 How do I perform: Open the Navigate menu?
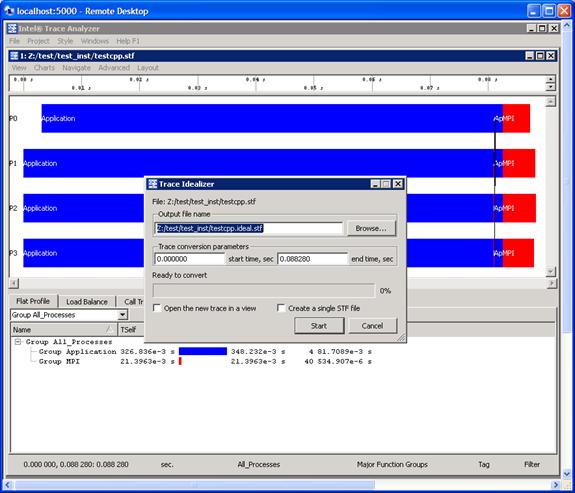coord(76,68)
